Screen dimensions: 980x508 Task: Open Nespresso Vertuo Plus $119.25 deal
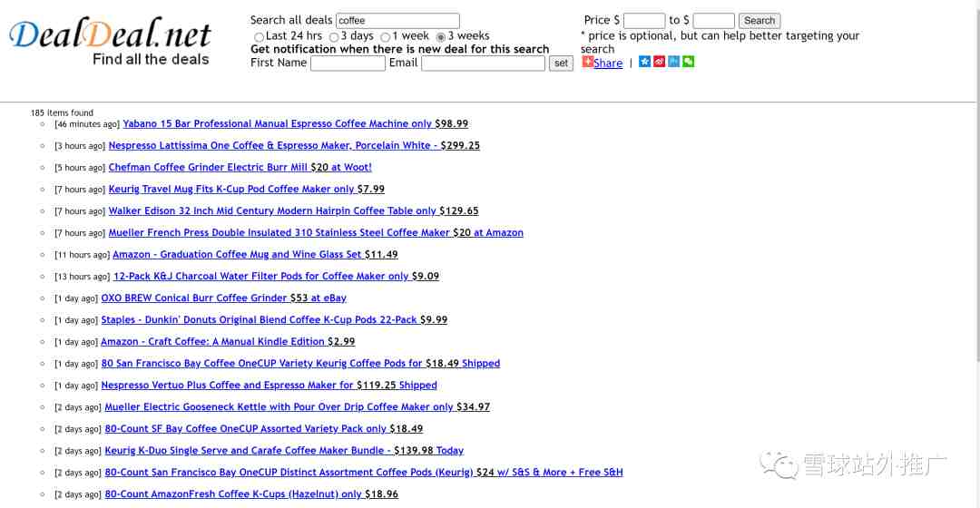pyautogui.click(x=269, y=386)
